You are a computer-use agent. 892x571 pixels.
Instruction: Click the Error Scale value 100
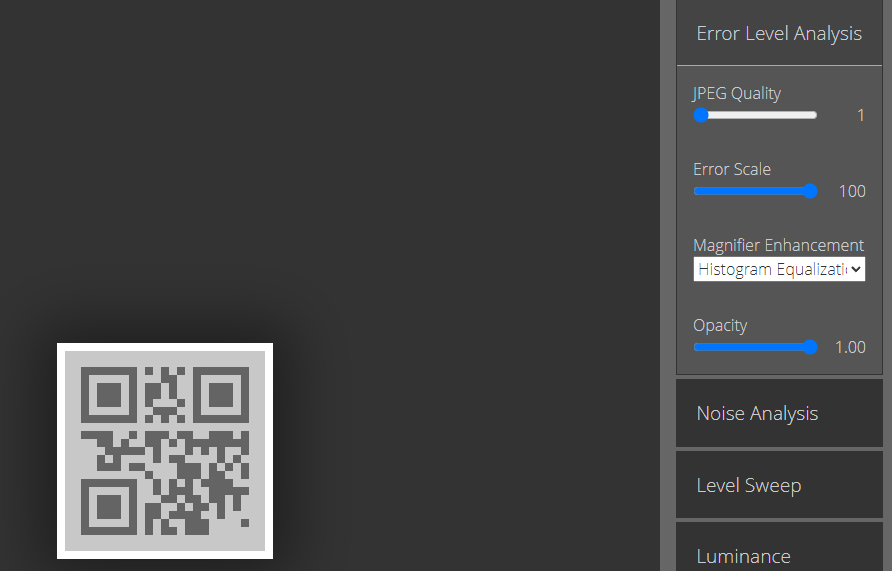pyautogui.click(x=852, y=191)
